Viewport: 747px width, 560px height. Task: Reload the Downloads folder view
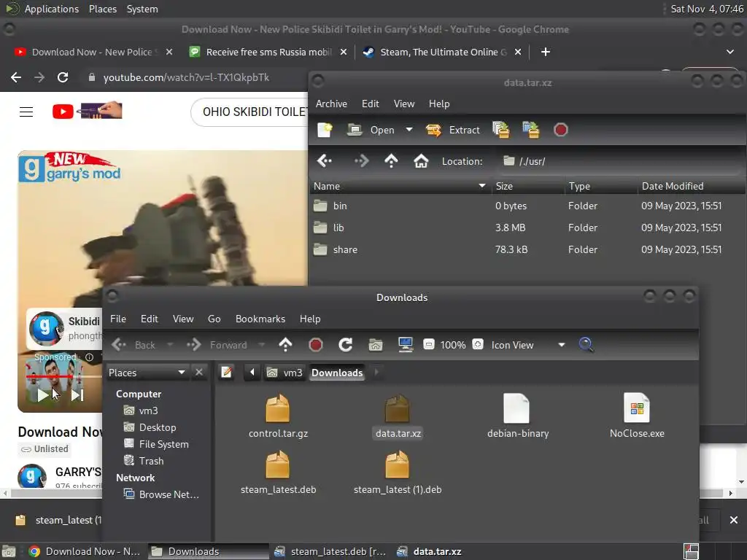(345, 345)
